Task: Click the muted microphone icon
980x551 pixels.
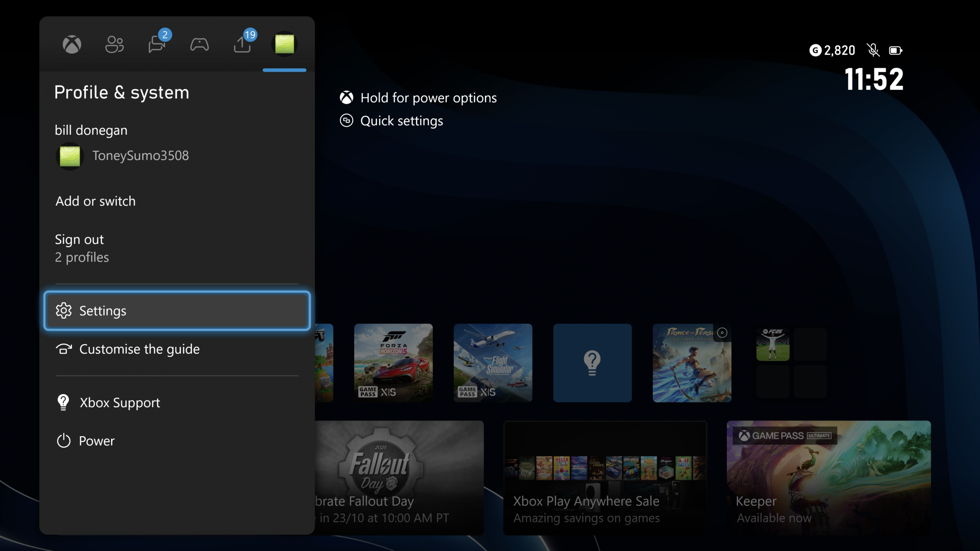Action: [873, 50]
